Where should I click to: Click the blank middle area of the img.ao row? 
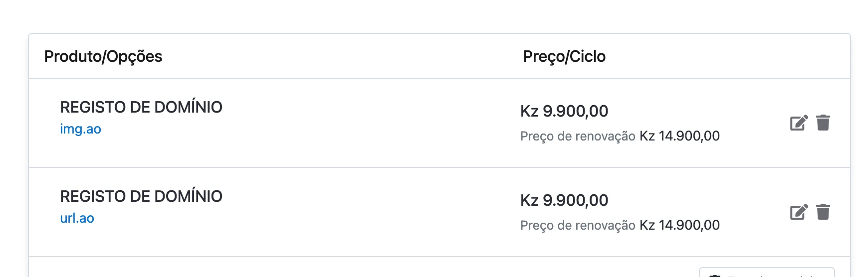click(x=369, y=123)
